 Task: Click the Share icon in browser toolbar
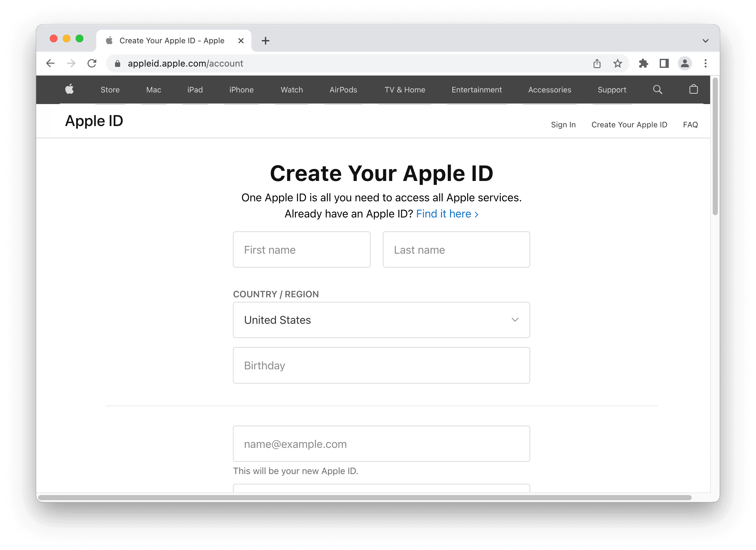pyautogui.click(x=597, y=63)
